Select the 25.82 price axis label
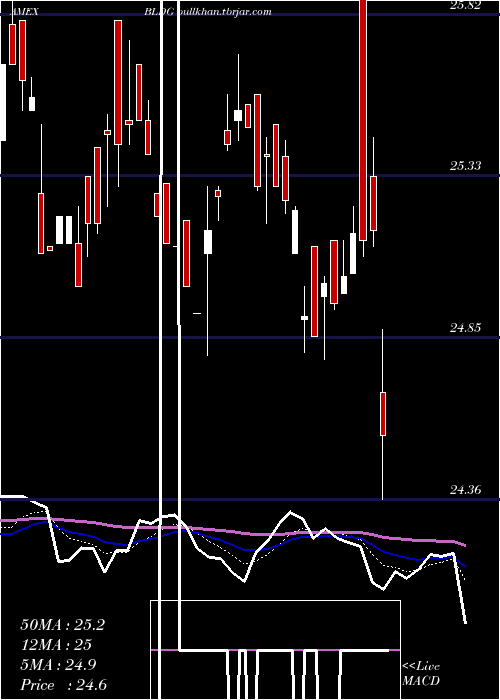This screenshot has width=500, height=700. point(466,5)
